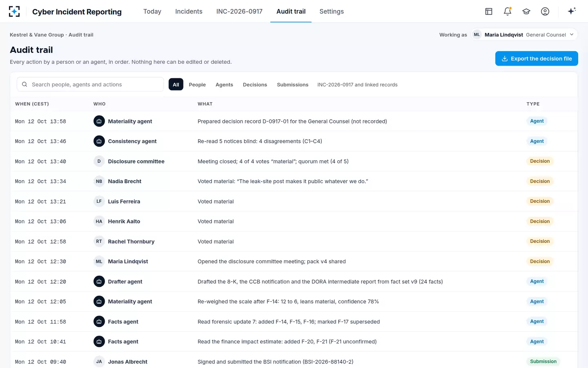Screen dimensions: 588x368
Task: Click the Materiality agent bot icon at 12:05
Action: 99,301
